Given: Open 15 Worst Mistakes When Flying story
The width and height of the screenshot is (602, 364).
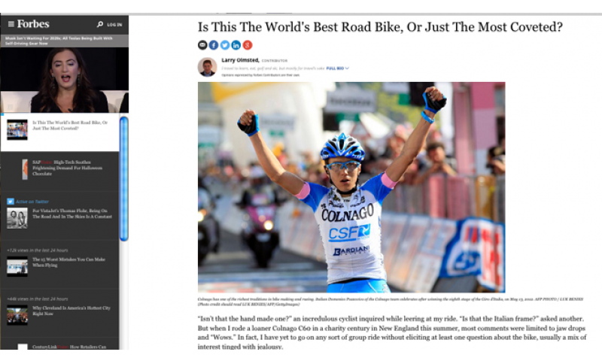Looking at the screenshot, I should [68, 262].
